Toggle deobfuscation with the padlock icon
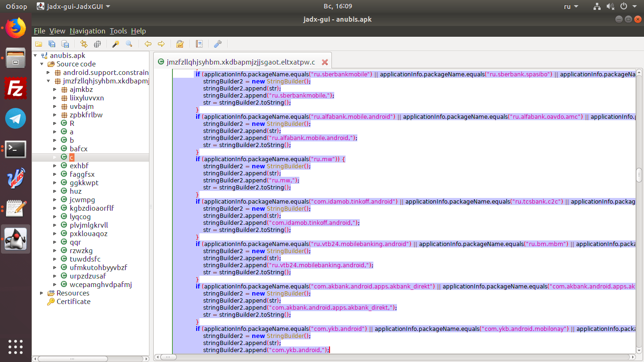Image resolution: width=644 pixels, height=362 pixels. 180,44
